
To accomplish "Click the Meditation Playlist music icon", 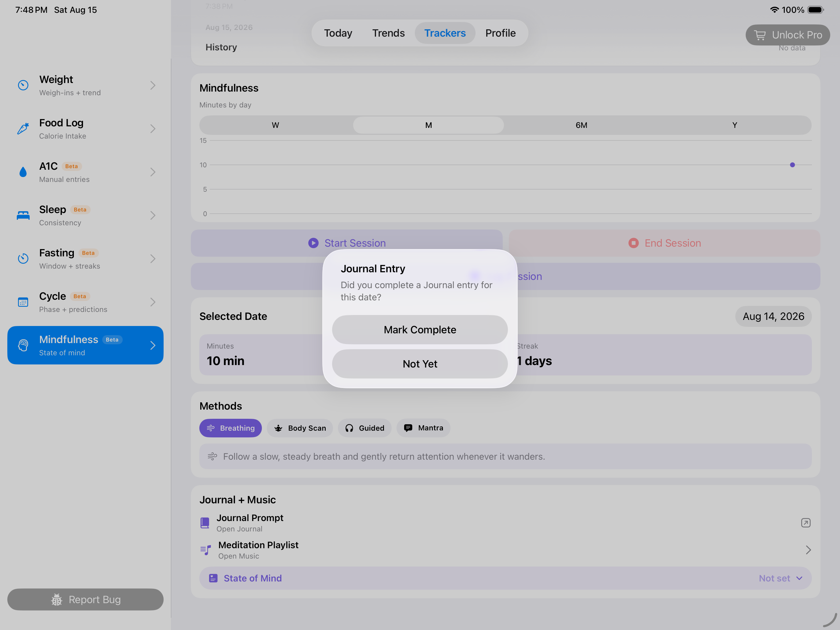I will (205, 550).
